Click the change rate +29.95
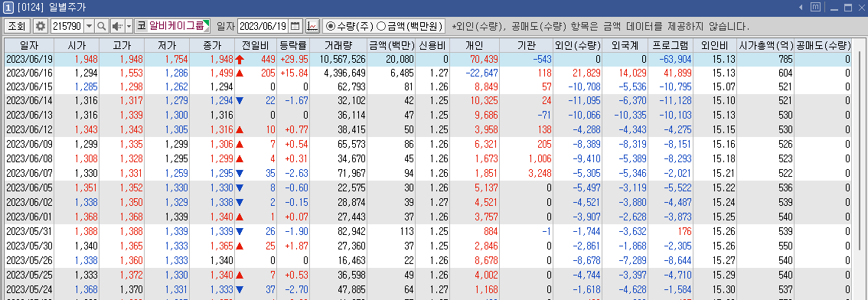The height and width of the screenshot is (300, 868). [295, 59]
